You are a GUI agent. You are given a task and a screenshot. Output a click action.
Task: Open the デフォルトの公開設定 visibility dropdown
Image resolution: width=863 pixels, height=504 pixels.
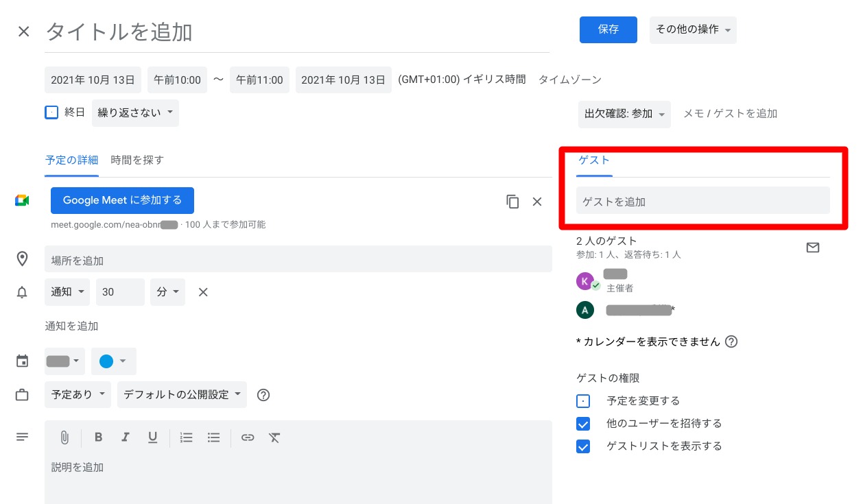[182, 394]
